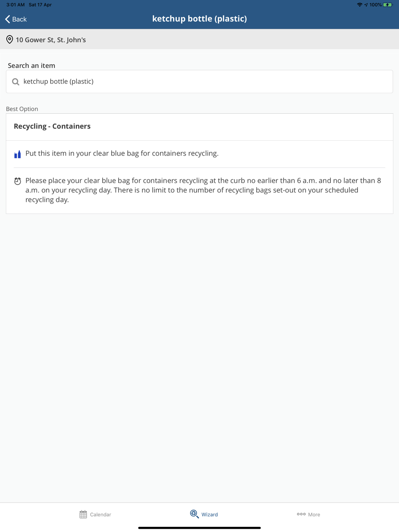
Task: Select the 10 Gower St address bar
Action: click(x=199, y=39)
